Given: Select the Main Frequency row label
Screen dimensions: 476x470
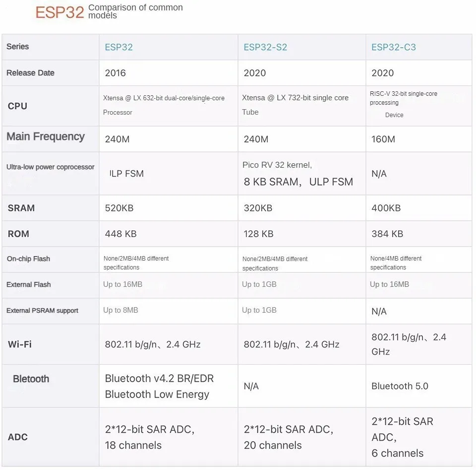Looking at the screenshot, I should 46,136.
